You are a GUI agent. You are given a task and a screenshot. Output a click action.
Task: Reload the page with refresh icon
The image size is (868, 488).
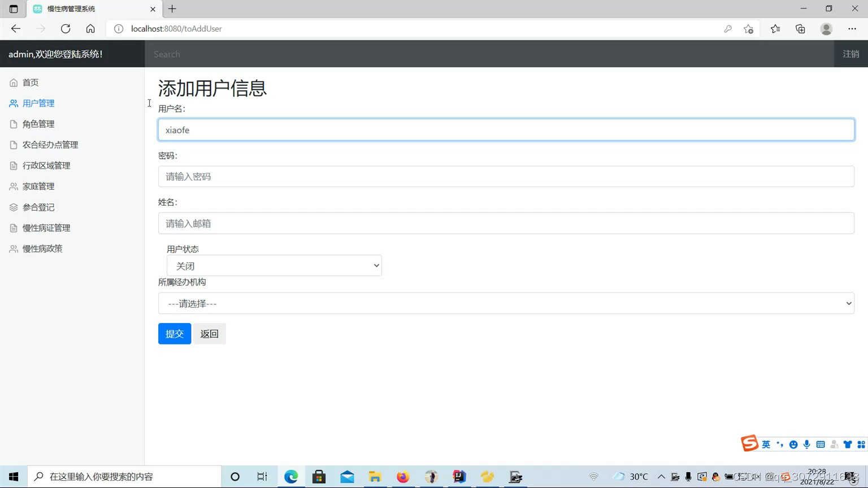(x=66, y=29)
